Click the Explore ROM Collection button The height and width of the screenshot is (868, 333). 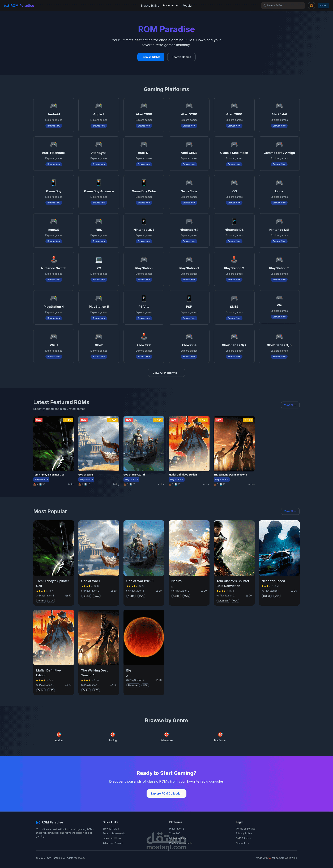click(166, 793)
